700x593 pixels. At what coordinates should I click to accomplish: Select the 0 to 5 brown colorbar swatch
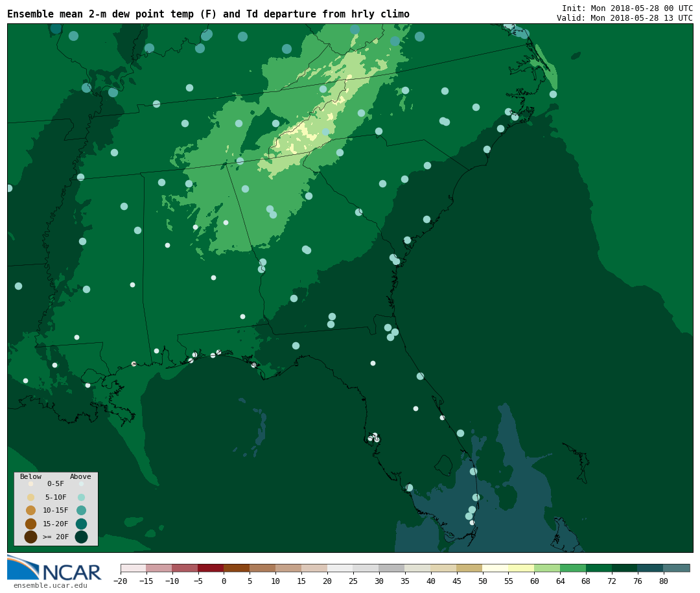[237, 568]
